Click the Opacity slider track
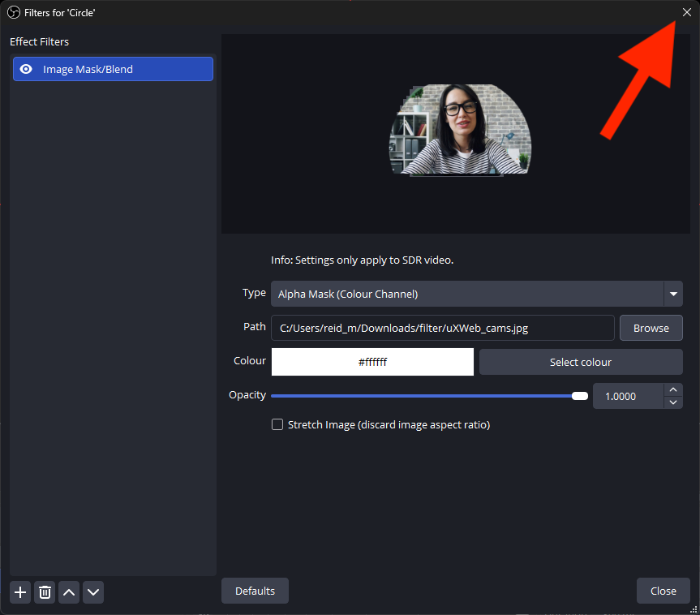This screenshot has width=700, height=615. (x=422, y=396)
